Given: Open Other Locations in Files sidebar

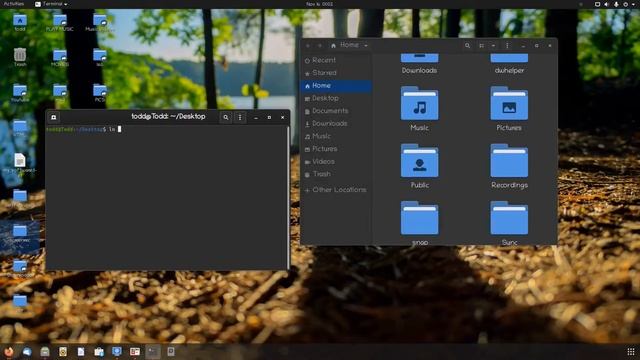Looking at the screenshot, I should point(336,190).
